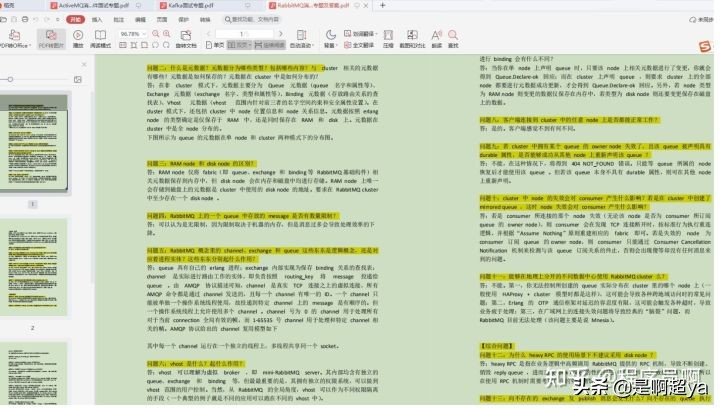720x408 pixels.
Task: Open the 编辑 ribbon tab
Action: [140, 19]
